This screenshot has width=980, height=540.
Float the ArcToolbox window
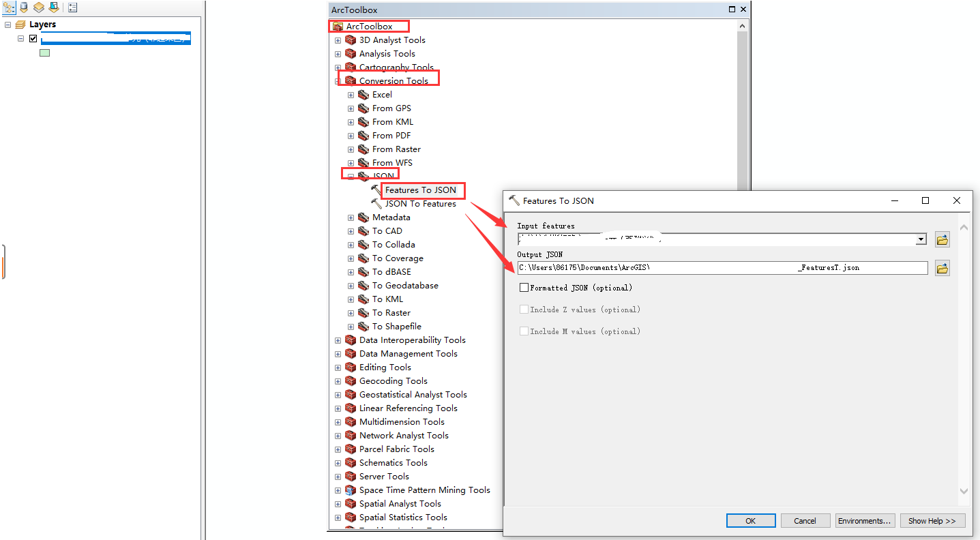732,10
